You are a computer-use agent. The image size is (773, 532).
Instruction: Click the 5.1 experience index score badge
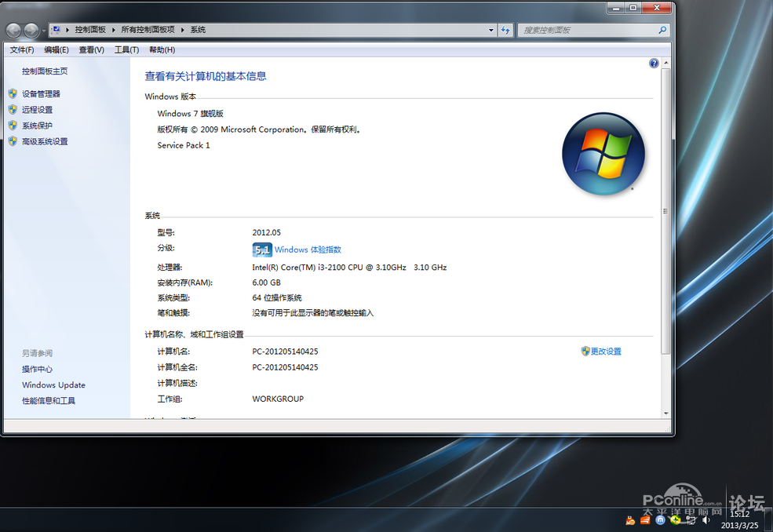[262, 250]
